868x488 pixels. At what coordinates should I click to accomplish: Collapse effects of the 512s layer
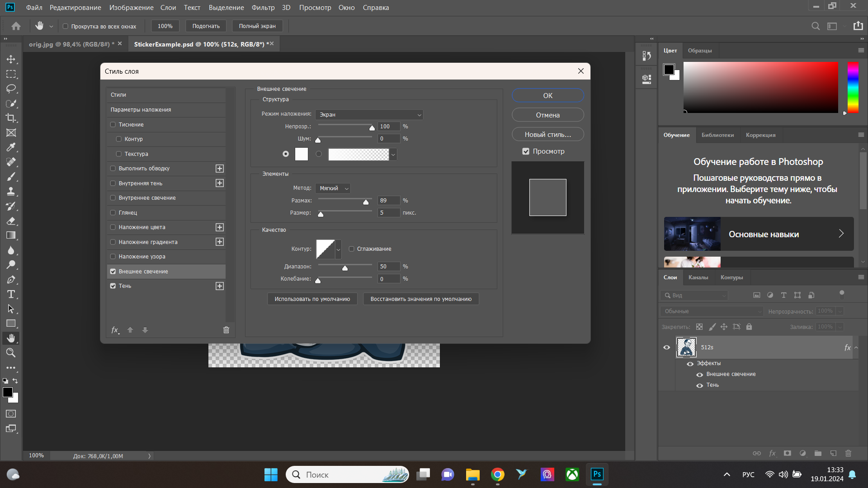(x=856, y=347)
